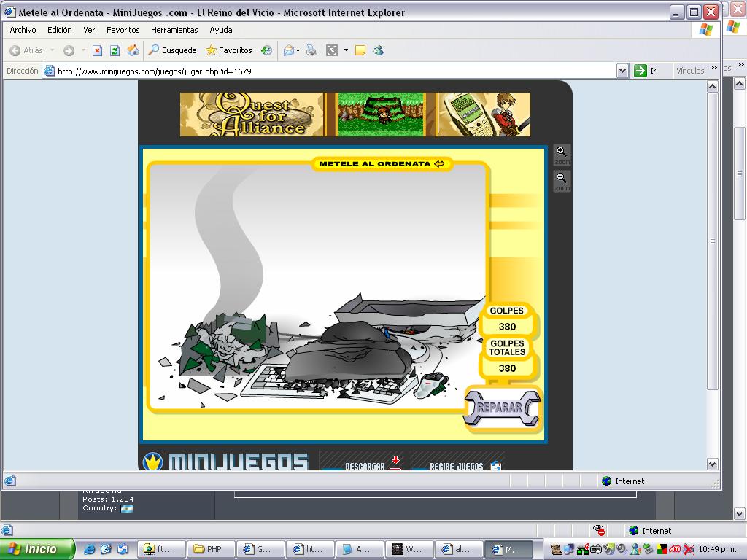Expand the address bar dropdown arrow
This screenshot has width=747, height=560.
tap(622, 71)
